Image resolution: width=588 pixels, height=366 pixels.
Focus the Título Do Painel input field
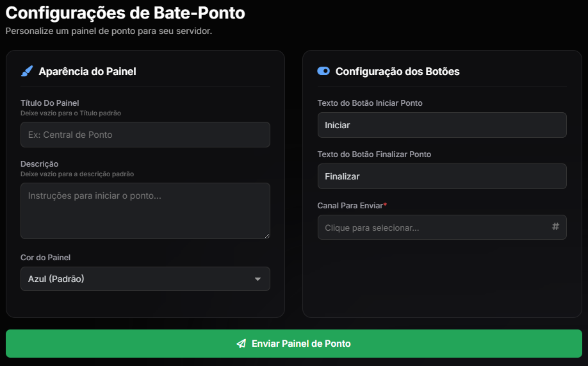tap(145, 135)
